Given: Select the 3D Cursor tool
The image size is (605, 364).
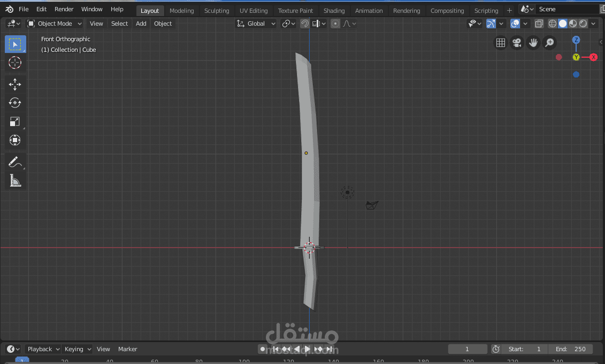Looking at the screenshot, I should click(15, 63).
